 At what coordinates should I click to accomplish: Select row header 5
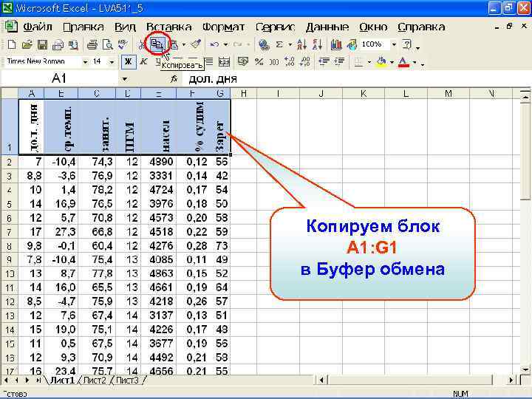[x=9, y=204]
